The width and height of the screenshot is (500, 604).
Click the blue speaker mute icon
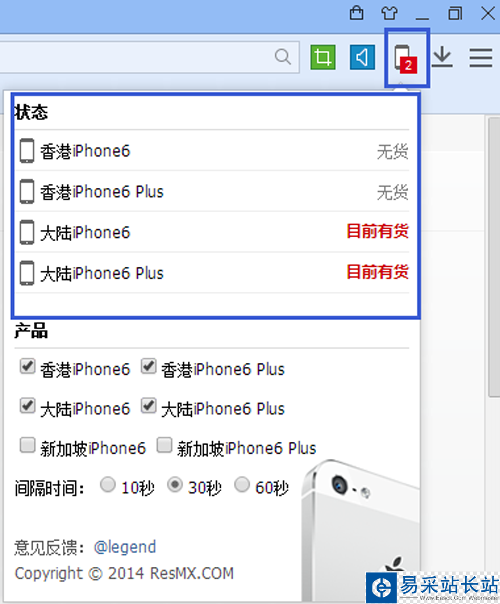pos(362,57)
